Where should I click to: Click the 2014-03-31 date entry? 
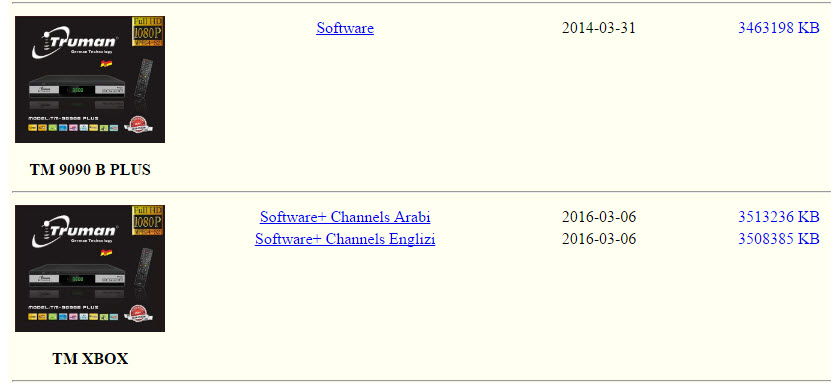[x=598, y=28]
